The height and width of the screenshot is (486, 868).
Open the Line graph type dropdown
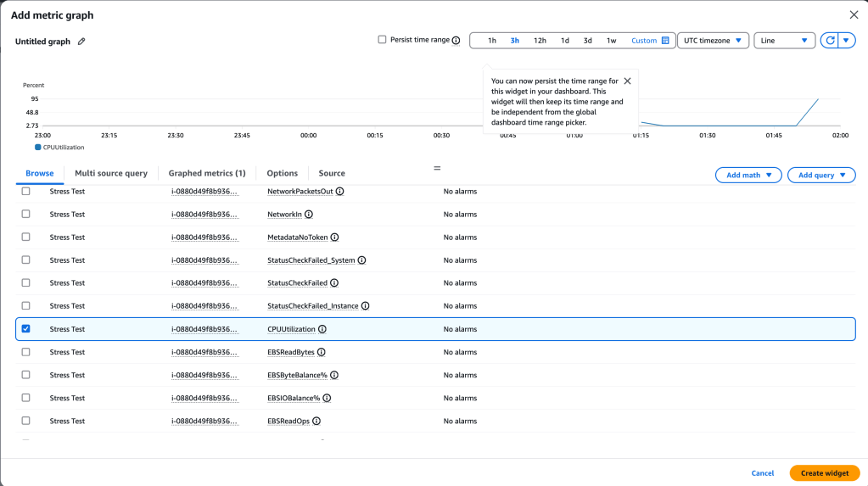(x=784, y=41)
